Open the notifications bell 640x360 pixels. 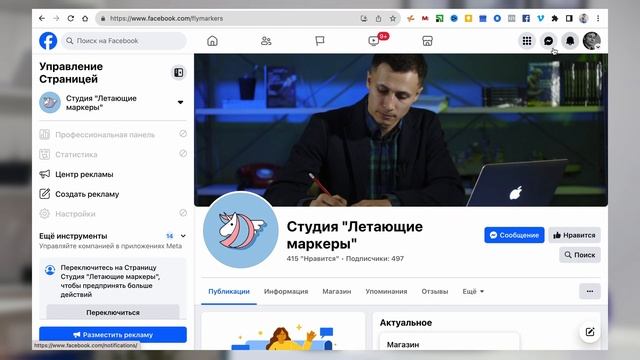[x=570, y=41]
